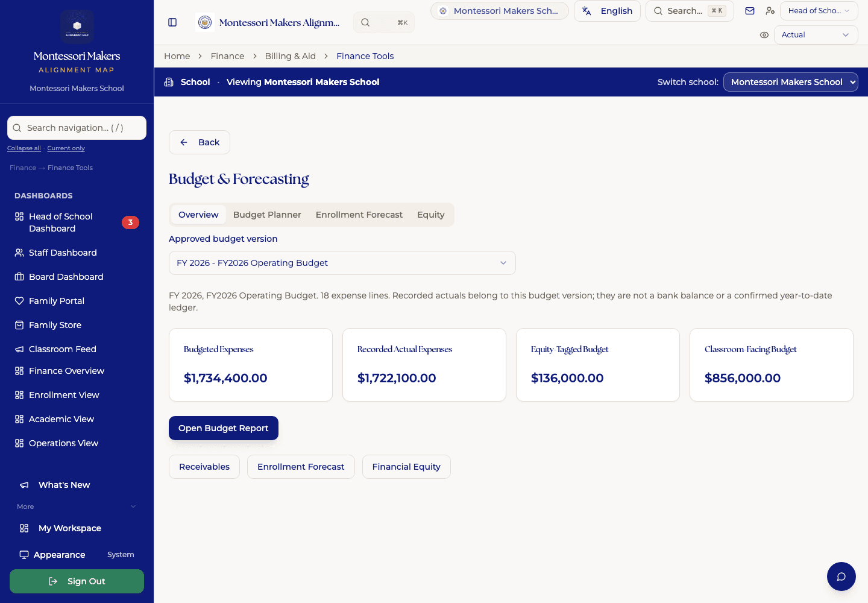Click the Collapse all link
868x603 pixels.
coord(24,148)
